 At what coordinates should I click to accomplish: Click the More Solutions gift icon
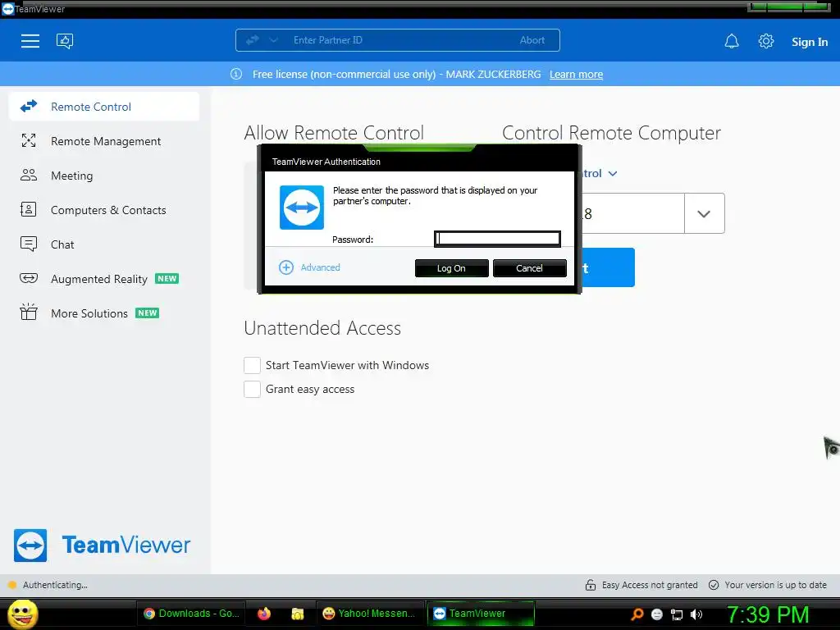pos(29,312)
